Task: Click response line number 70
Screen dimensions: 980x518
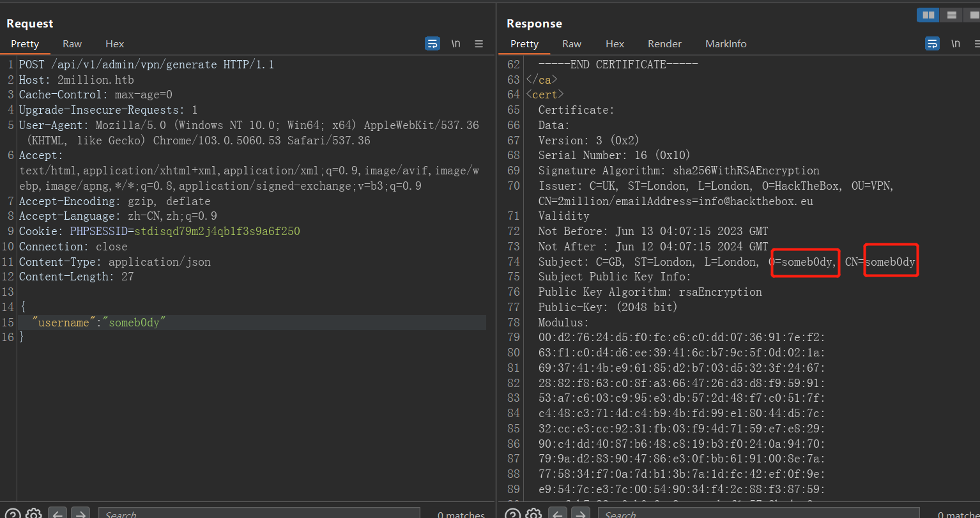Action: pos(514,186)
